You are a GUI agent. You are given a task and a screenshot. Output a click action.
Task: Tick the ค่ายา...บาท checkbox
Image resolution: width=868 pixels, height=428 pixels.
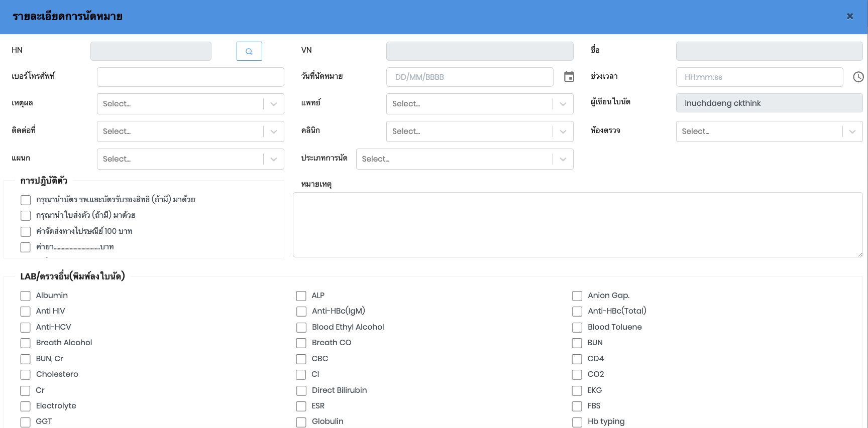coord(26,247)
